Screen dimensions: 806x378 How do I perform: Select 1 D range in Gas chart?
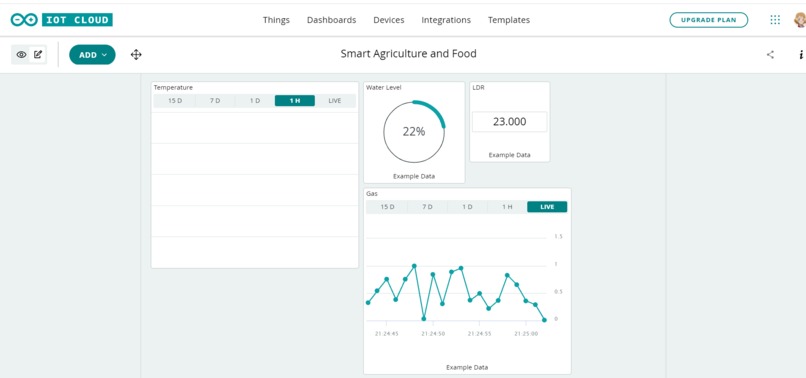[467, 207]
